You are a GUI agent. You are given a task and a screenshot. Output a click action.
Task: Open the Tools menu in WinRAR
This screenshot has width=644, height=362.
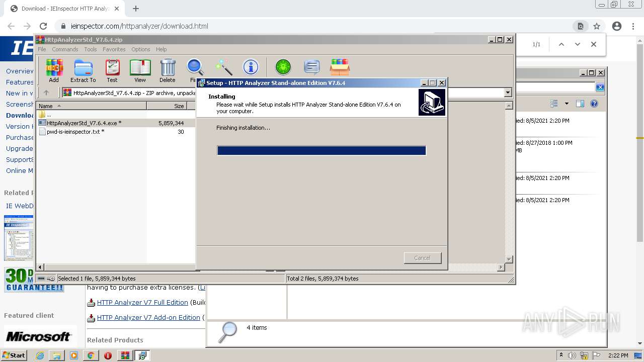pyautogui.click(x=91, y=49)
